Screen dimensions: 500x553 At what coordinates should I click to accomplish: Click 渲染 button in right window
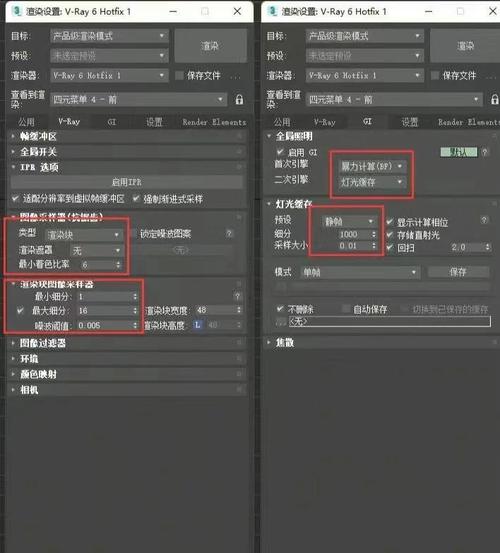[x=465, y=45]
